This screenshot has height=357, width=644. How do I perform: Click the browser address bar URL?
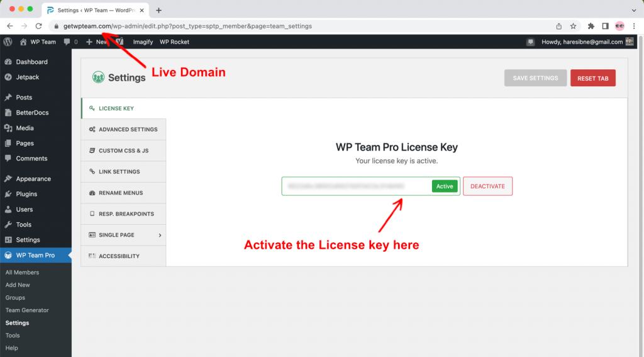click(187, 26)
